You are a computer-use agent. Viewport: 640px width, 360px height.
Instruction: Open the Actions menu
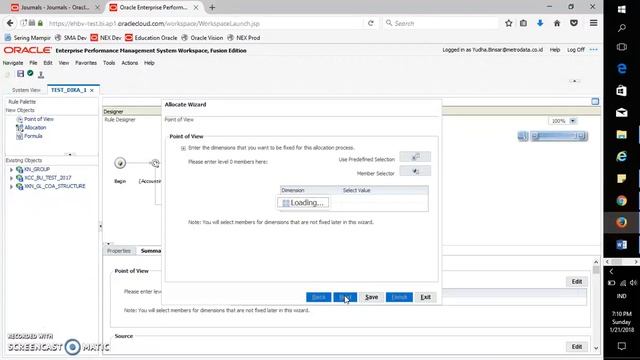pos(129,63)
